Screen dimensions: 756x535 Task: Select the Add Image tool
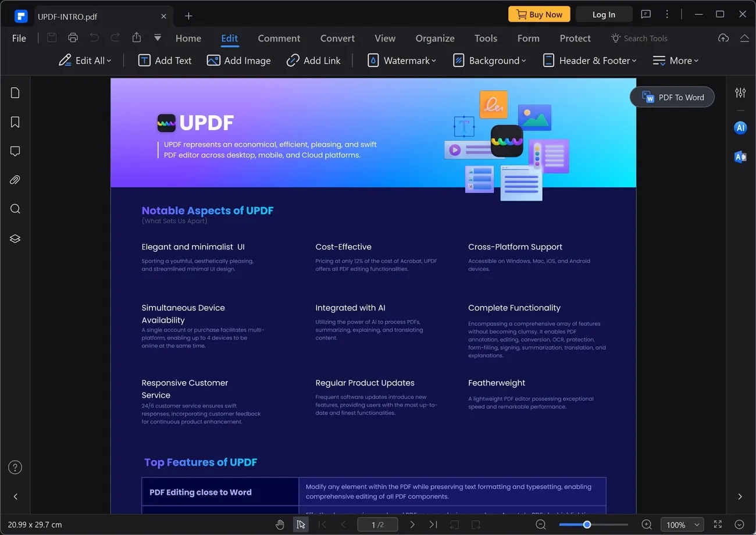(x=239, y=60)
